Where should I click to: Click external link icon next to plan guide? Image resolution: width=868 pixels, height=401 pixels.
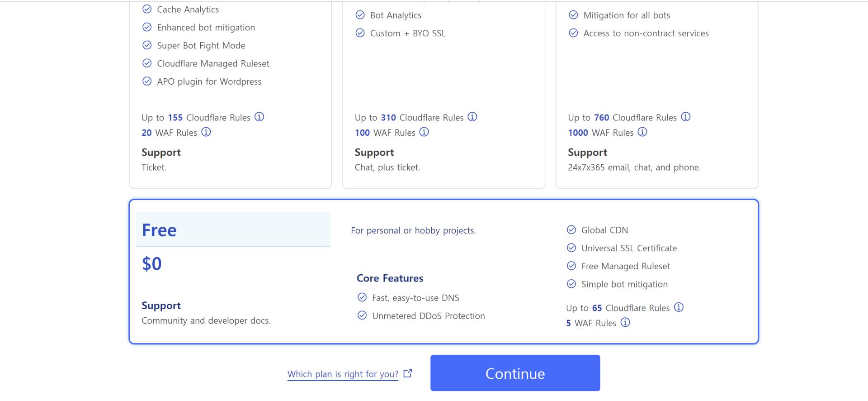(408, 373)
